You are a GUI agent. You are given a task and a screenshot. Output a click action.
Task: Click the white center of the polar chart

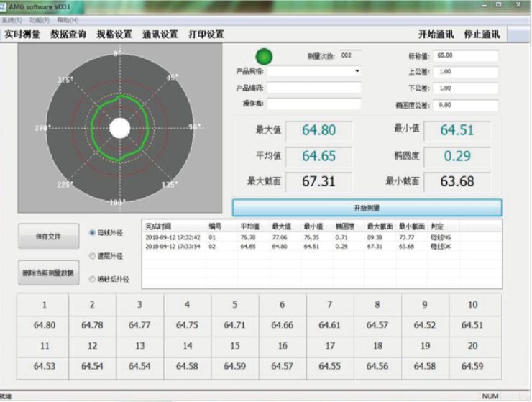pos(120,128)
